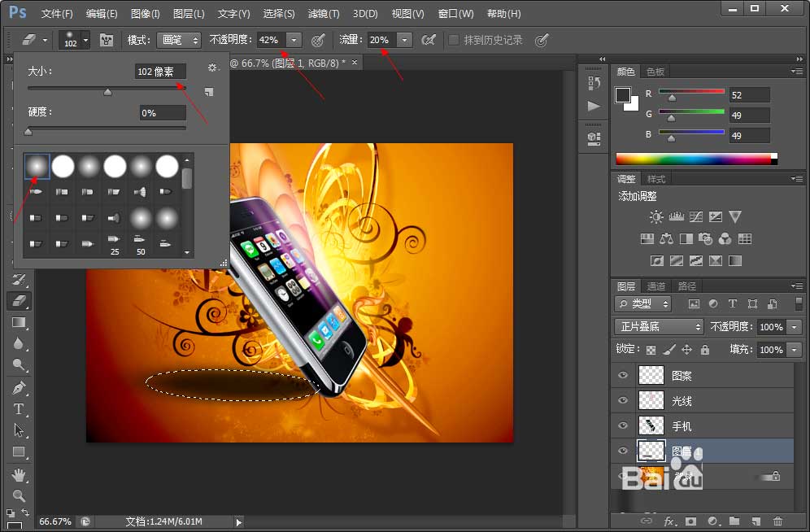810x532 pixels.
Task: Add a Black & White adjustment
Action: click(686, 238)
